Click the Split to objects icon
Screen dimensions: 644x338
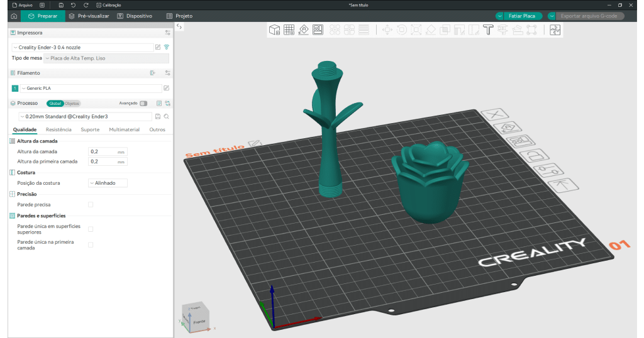335,30
